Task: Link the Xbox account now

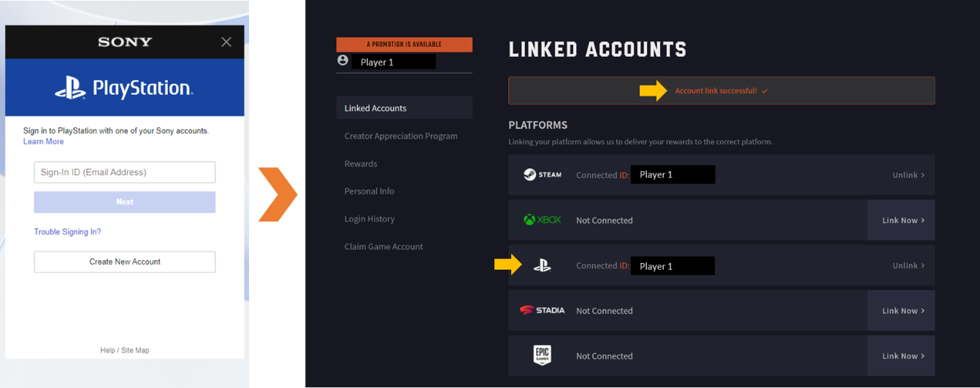Action: (903, 221)
